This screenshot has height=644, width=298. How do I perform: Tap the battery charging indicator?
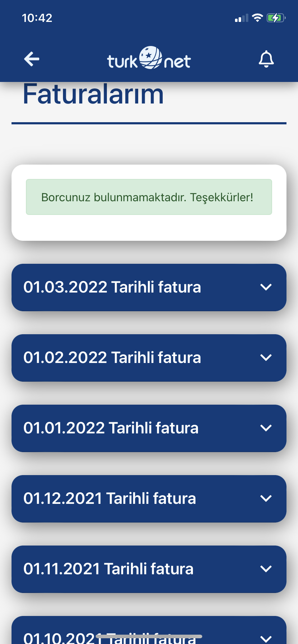click(276, 18)
